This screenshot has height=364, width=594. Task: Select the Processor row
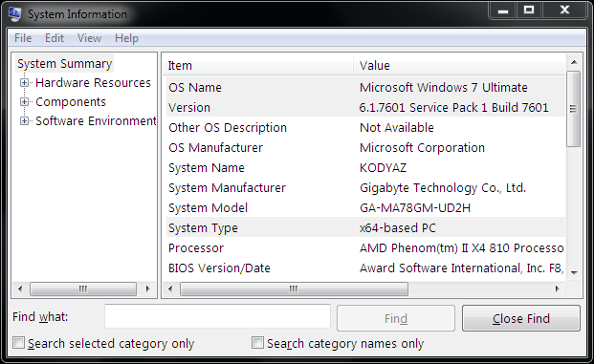pos(365,247)
